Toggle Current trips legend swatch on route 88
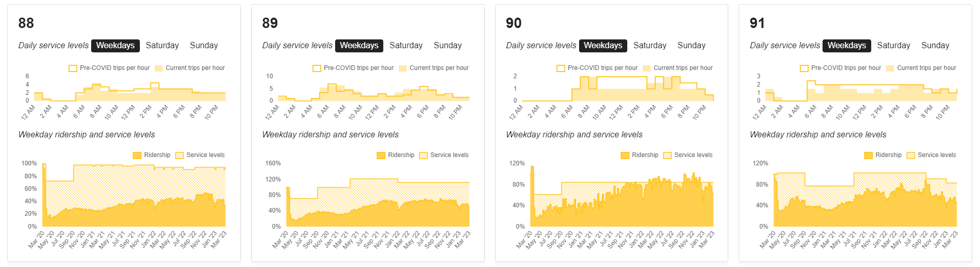 (x=159, y=68)
